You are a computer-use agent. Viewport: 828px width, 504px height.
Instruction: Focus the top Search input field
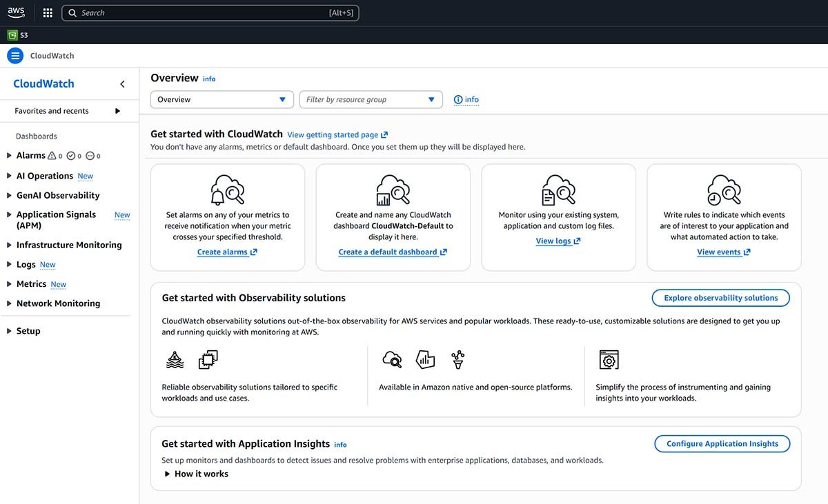210,13
